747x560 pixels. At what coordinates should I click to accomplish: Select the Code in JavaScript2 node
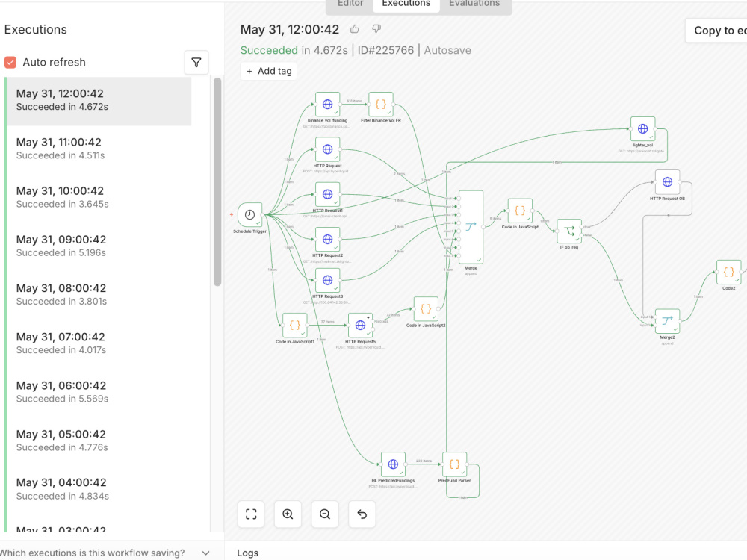click(x=426, y=309)
